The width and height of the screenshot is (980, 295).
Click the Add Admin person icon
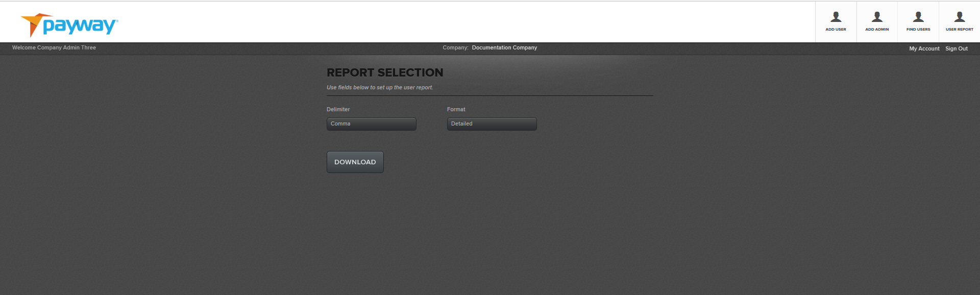pyautogui.click(x=877, y=17)
